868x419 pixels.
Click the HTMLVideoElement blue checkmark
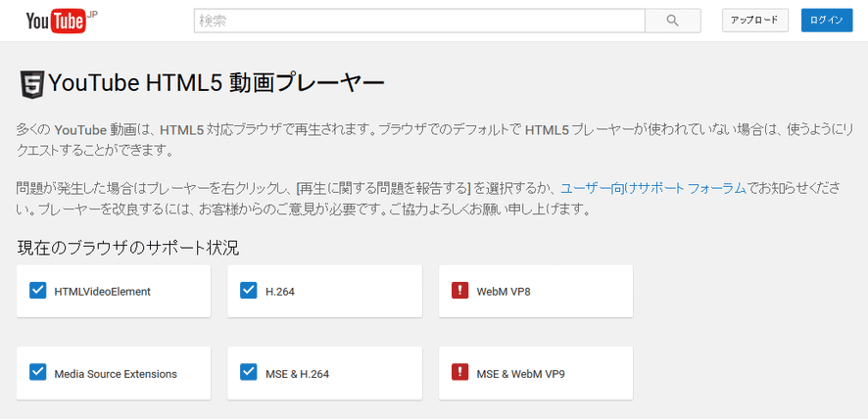37,291
